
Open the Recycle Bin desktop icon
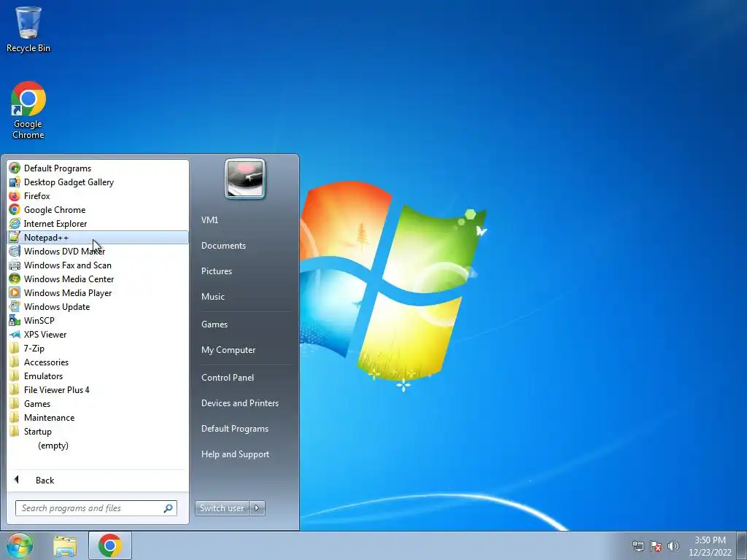tap(28, 28)
